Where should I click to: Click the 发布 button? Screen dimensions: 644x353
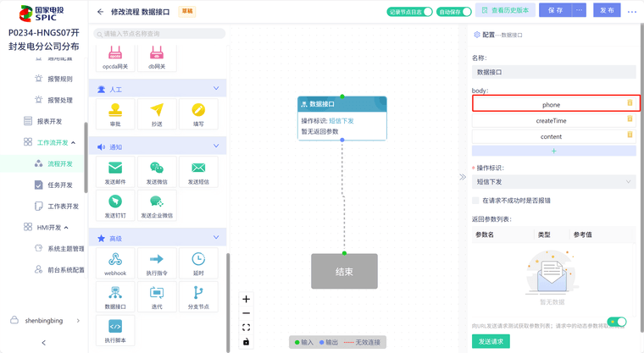[x=607, y=10]
